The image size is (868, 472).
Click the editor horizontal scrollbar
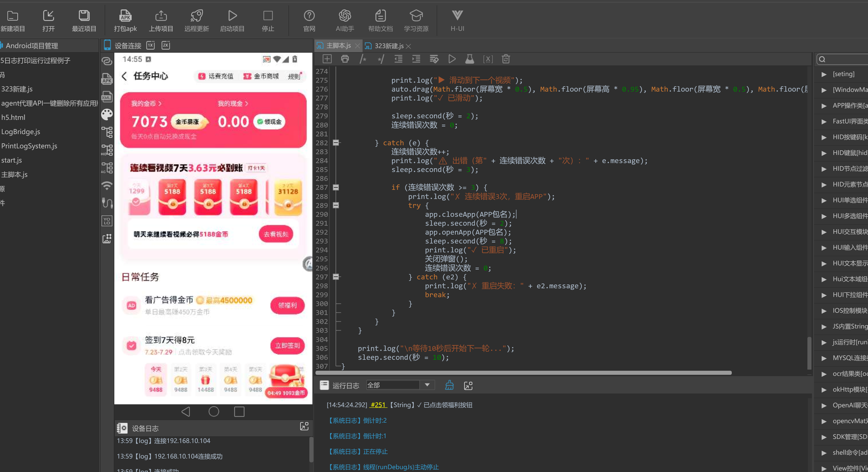(523, 373)
